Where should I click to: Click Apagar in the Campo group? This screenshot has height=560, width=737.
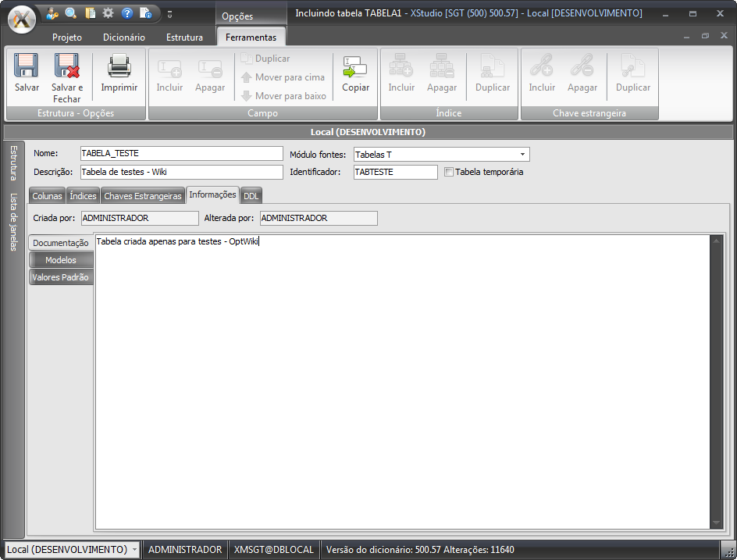click(210, 75)
